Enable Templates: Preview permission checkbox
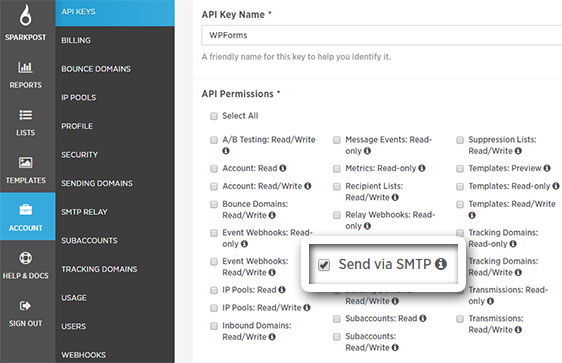The width and height of the screenshot is (562, 363). (x=460, y=168)
